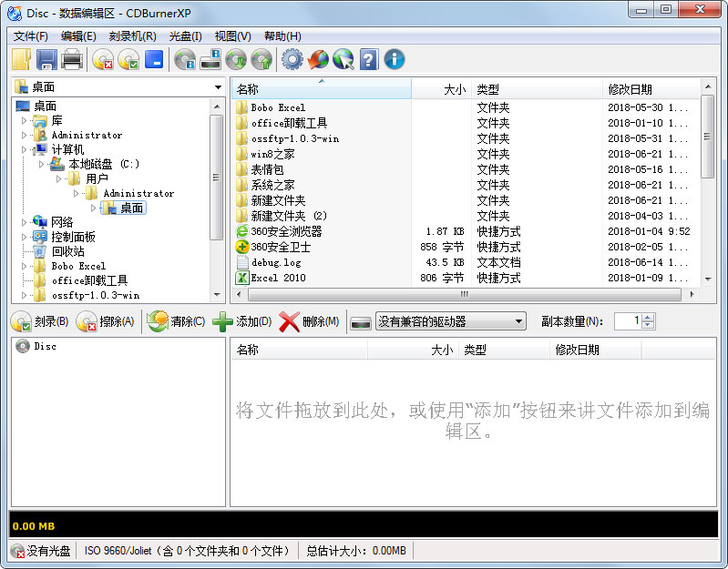Open the 光盘(A) menu
728x569 pixels.
pyautogui.click(x=185, y=36)
